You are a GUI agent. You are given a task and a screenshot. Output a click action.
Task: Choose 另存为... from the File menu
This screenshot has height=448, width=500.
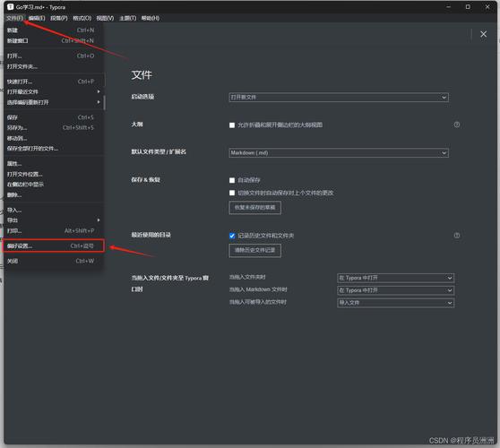50,128
